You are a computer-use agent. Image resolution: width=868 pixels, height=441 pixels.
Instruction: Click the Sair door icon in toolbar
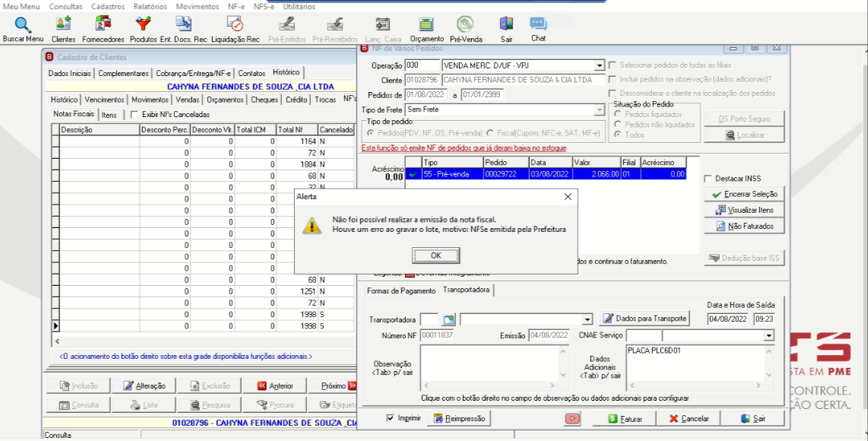point(506,24)
